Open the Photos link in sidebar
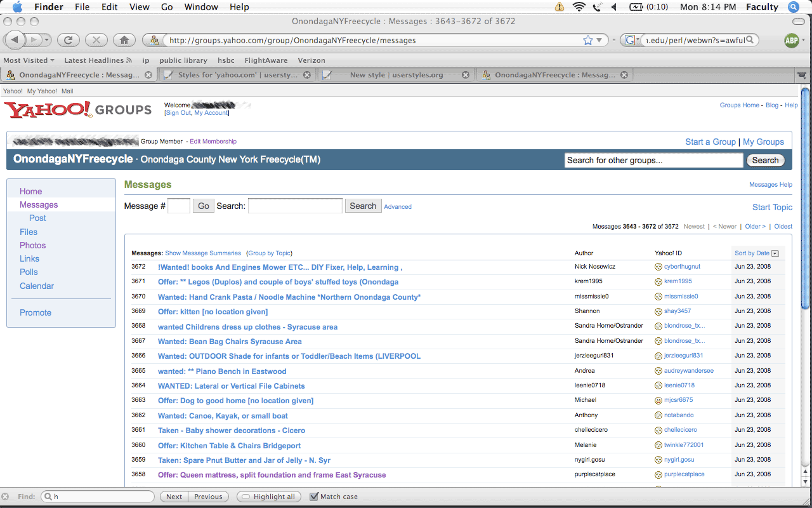The height and width of the screenshot is (508, 812). (x=33, y=245)
